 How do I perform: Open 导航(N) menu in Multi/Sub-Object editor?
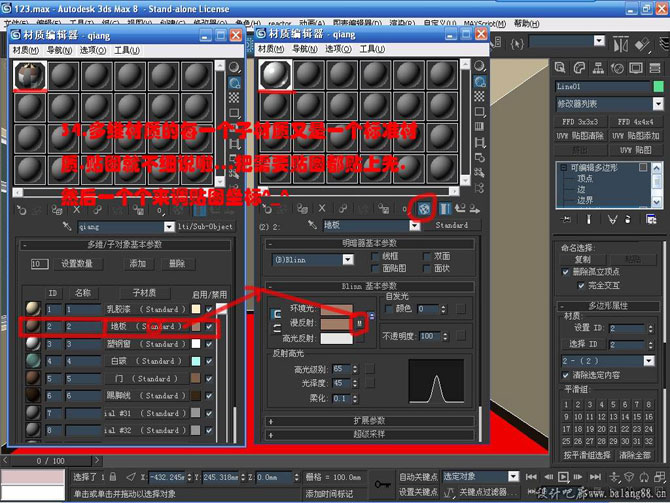(x=59, y=50)
